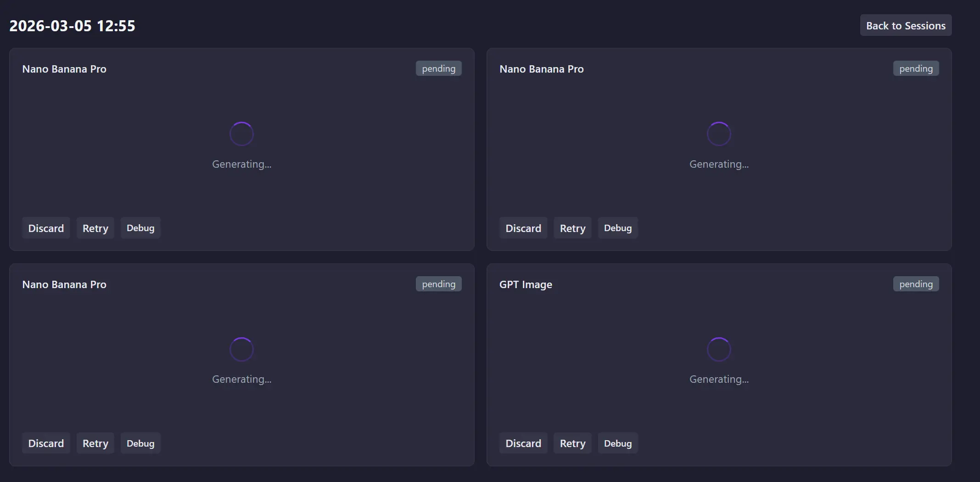Click the session title 2026-03-05 12:55
This screenshot has height=482, width=980.
[x=72, y=26]
